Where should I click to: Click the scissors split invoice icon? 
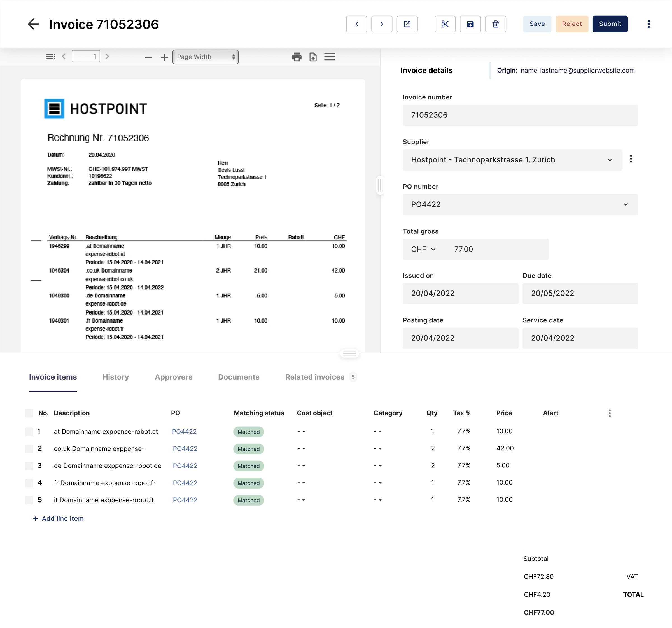click(x=445, y=24)
